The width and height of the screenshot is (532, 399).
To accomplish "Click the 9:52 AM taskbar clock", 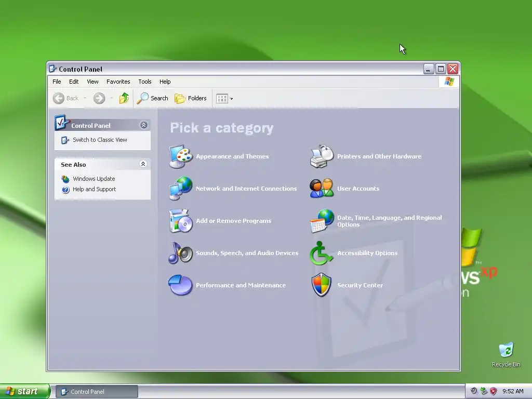I will point(513,391).
